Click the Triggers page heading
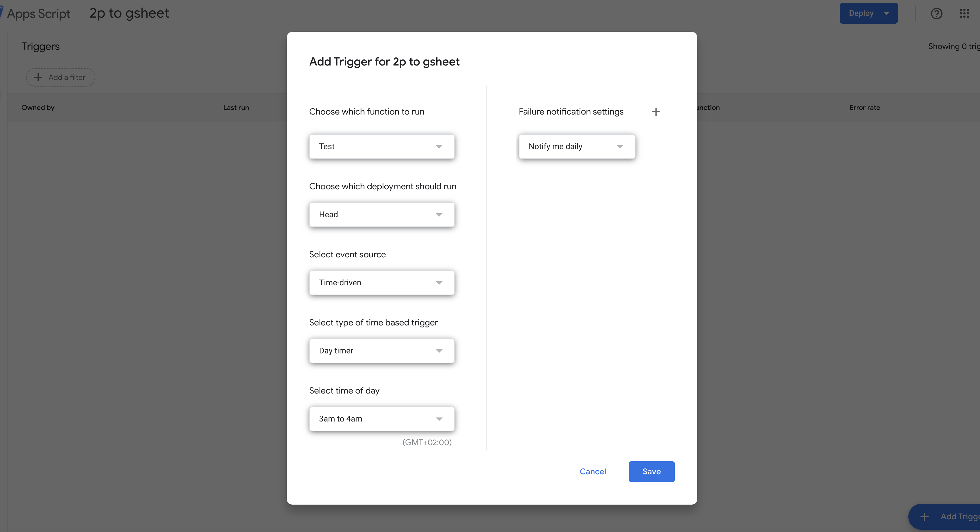 (41, 46)
